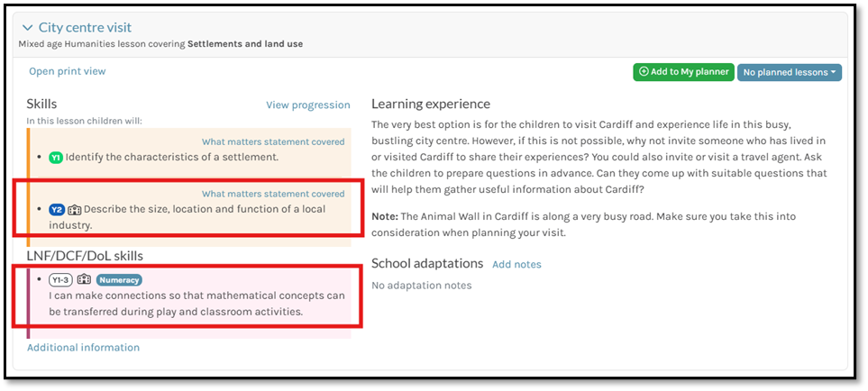
Task: Click the Y1 year group badge
Action: [x=56, y=157]
